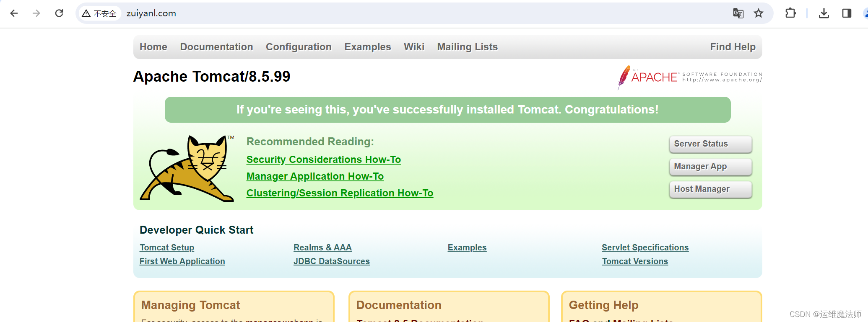Open the Servlet Specifications link
Viewport: 868px width, 322px height.
[645, 247]
